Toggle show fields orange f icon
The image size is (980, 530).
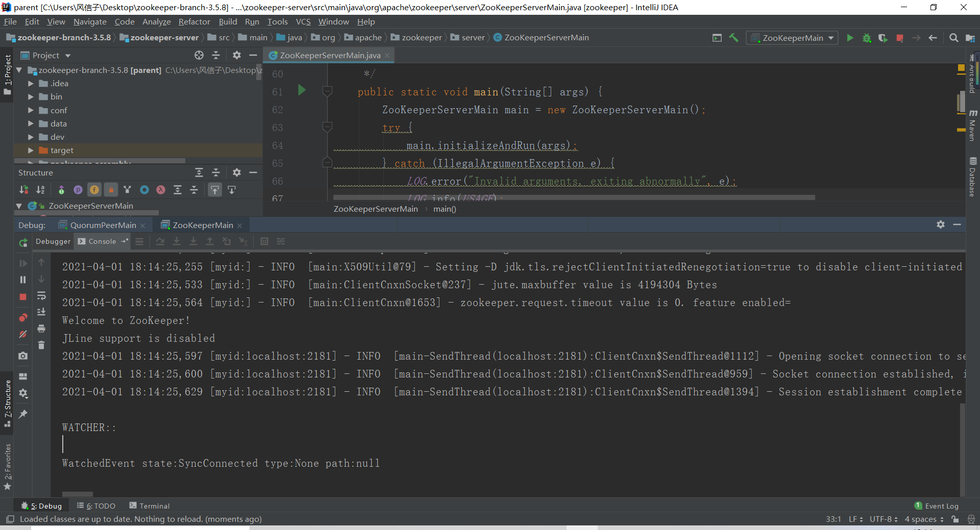click(94, 190)
